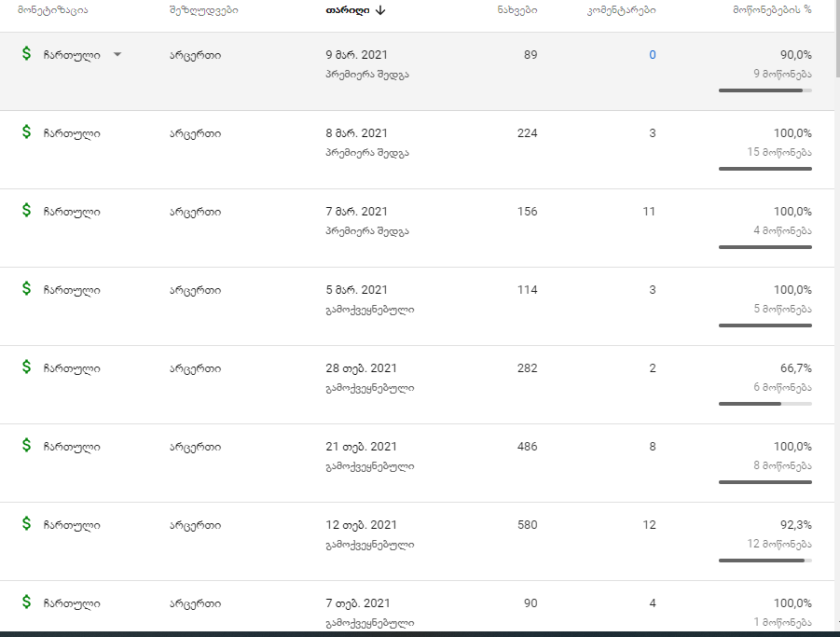
Task: Open the 11 comments for 7 Mar. video
Action: [649, 212]
